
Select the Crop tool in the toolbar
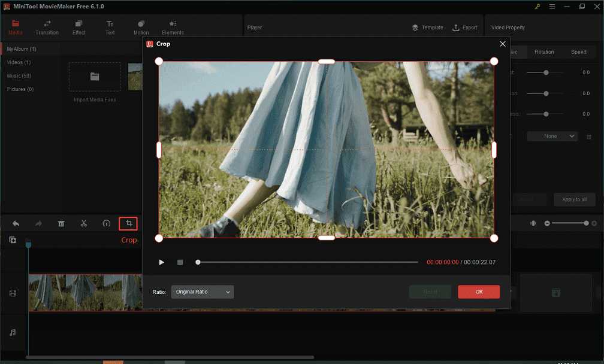coord(128,223)
